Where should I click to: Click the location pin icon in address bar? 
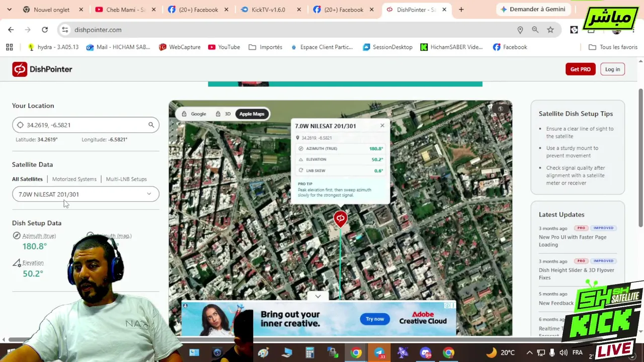pyautogui.click(x=520, y=30)
